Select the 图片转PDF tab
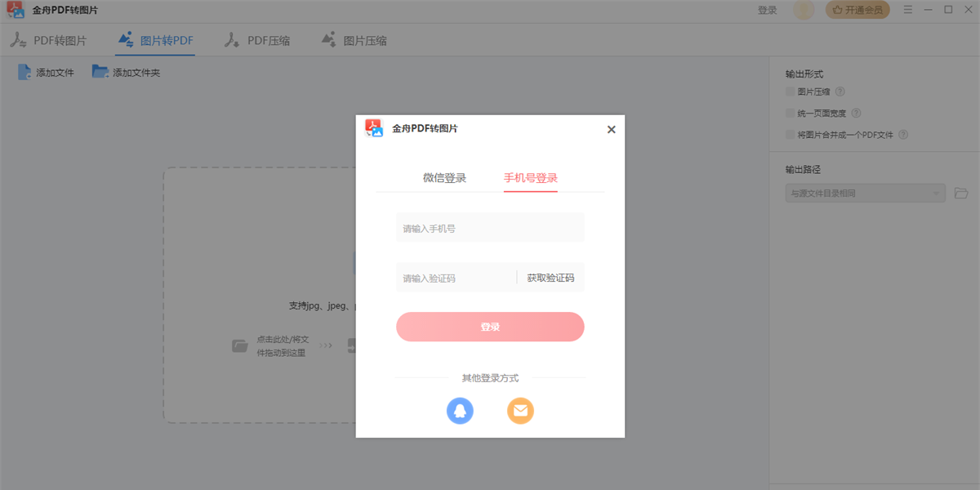 pos(155,40)
